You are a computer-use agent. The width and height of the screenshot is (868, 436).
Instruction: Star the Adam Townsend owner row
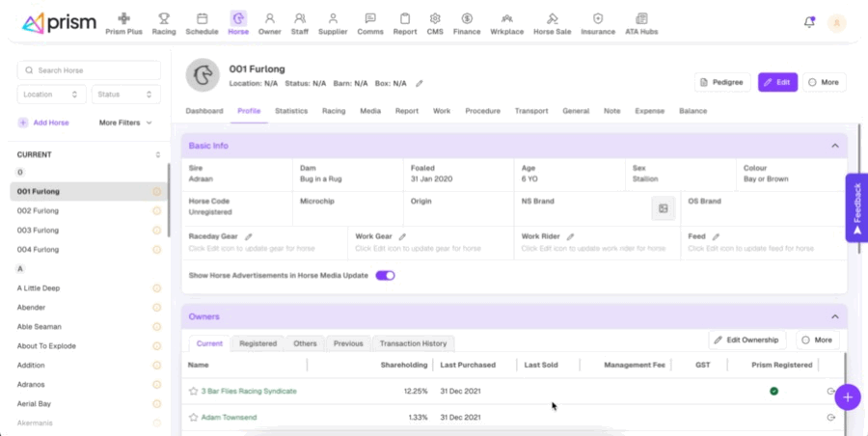coord(193,417)
